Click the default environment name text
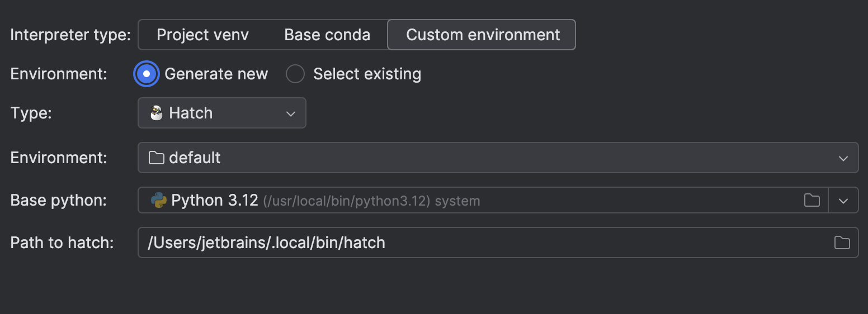Screen dimensions: 868x314 point(195,158)
